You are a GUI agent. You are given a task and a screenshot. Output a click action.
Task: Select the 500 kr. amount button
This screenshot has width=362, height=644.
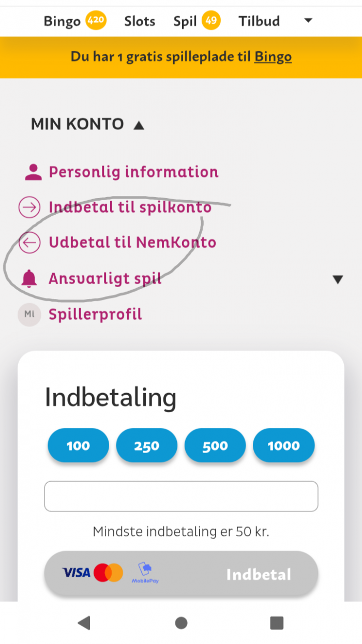click(x=215, y=445)
